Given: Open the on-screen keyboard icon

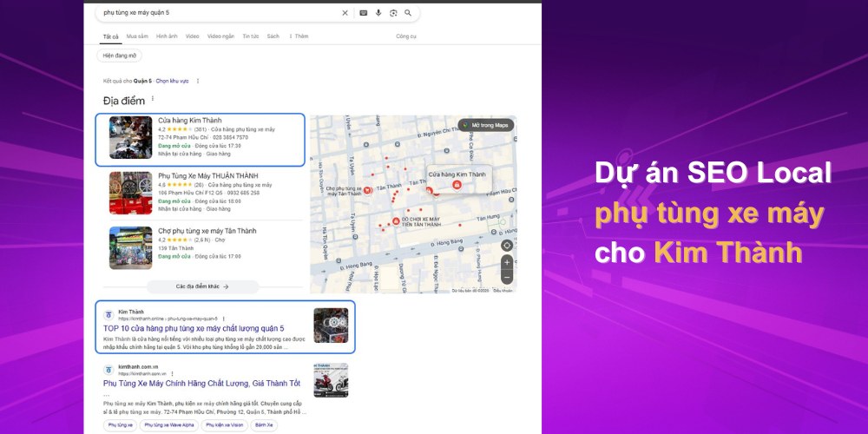Looking at the screenshot, I should [x=363, y=13].
